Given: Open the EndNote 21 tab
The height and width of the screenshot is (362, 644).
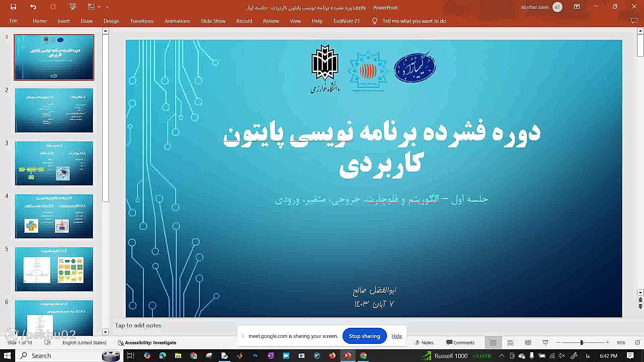Looking at the screenshot, I should [x=346, y=21].
